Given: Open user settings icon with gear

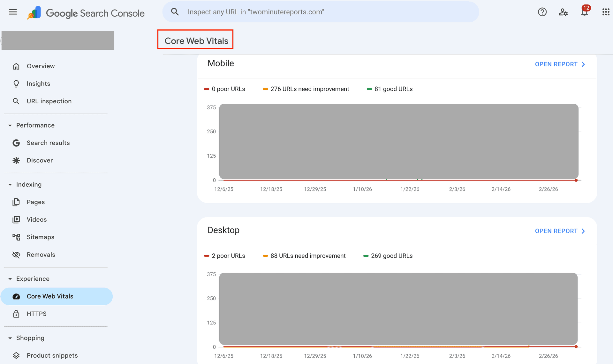Looking at the screenshot, I should [563, 12].
